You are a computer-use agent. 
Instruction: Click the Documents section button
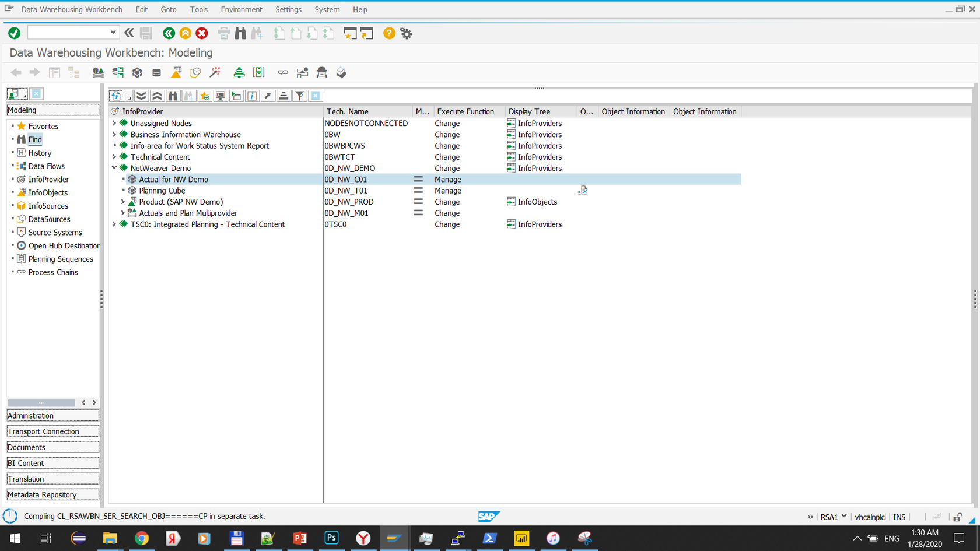(52, 447)
